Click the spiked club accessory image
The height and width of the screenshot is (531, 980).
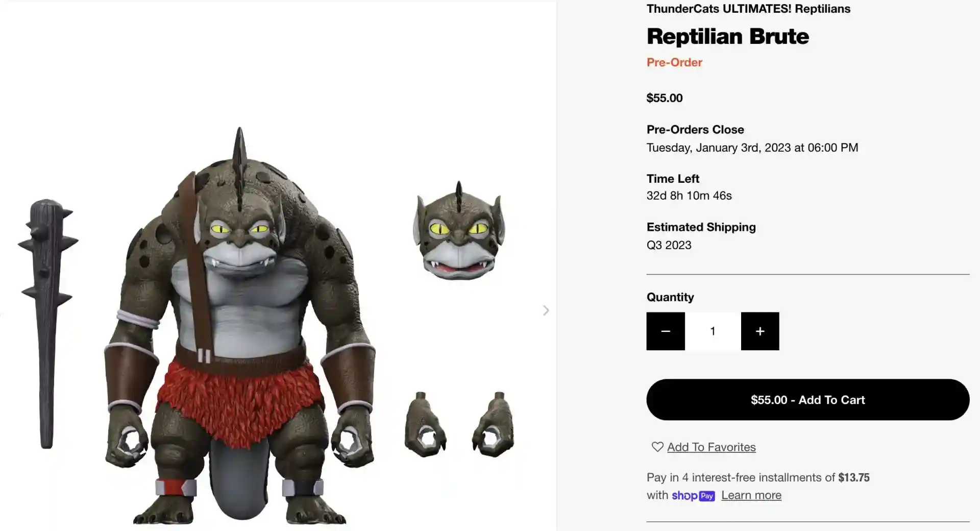47,322
